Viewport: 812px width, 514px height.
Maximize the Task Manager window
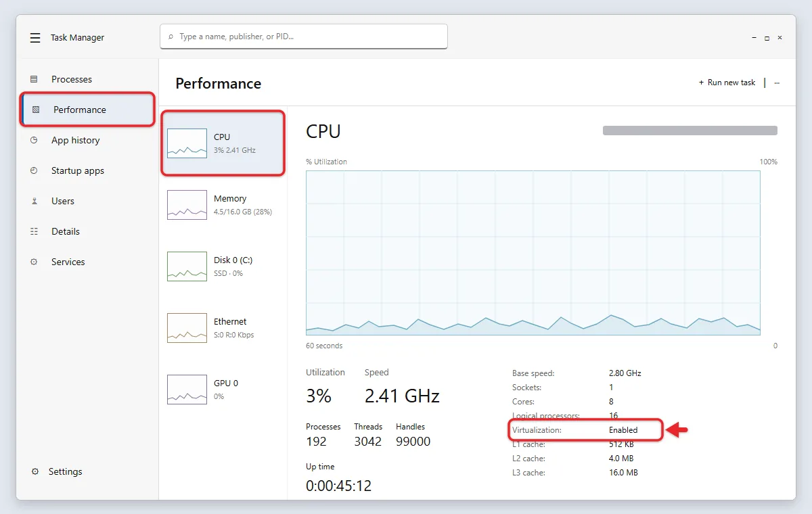click(767, 38)
